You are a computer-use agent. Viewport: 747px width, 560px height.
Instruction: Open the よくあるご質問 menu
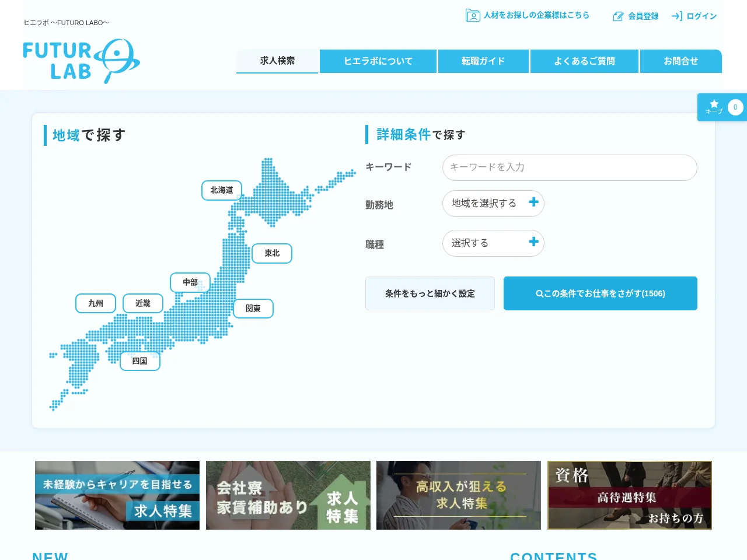coord(584,61)
